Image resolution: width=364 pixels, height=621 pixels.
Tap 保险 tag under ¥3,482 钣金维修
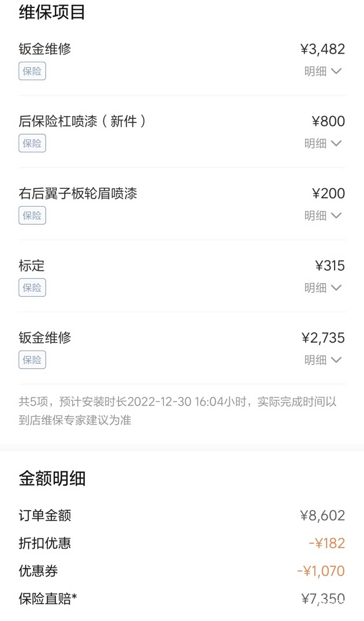click(x=32, y=72)
